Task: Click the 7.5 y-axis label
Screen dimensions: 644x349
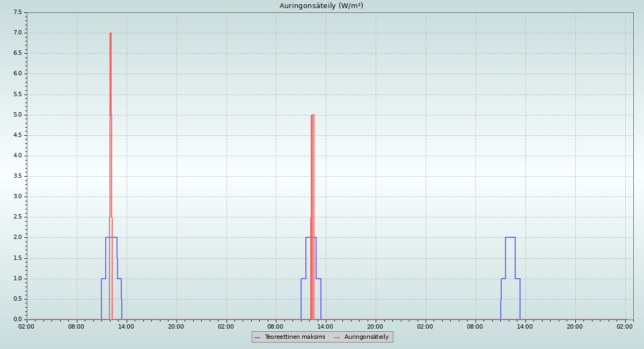Action: [17, 12]
